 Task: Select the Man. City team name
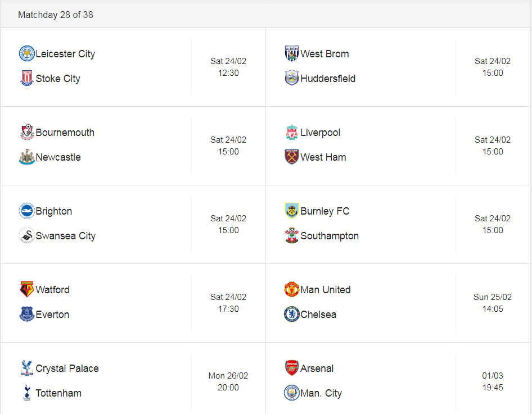click(321, 393)
